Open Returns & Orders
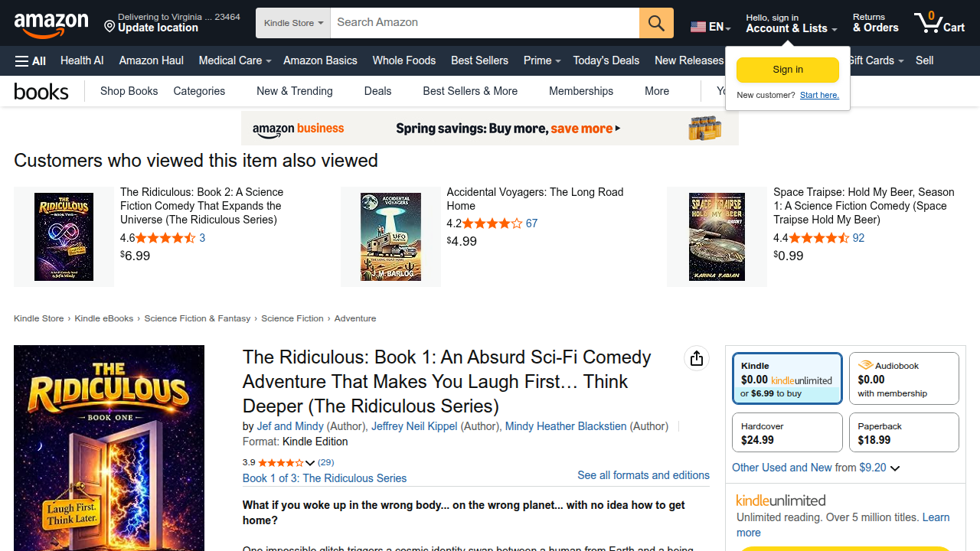This screenshot has width=980, height=551. 875,23
